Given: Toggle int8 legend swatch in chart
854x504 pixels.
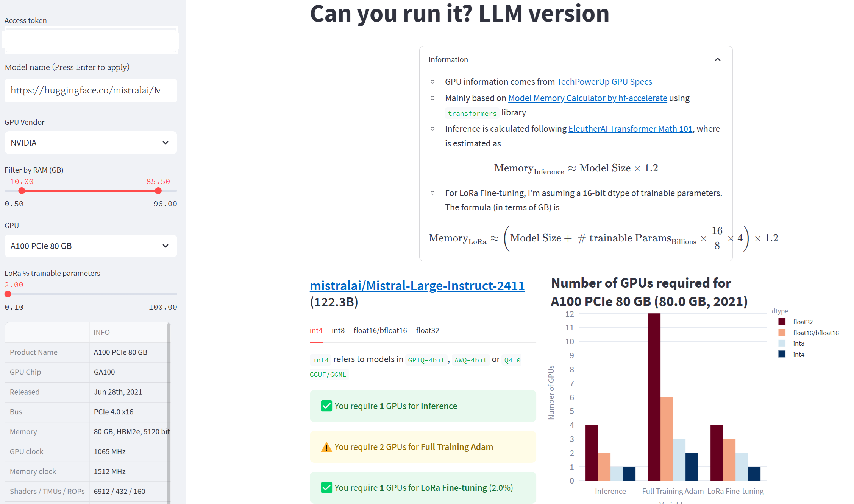Looking at the screenshot, I should click(x=782, y=343).
